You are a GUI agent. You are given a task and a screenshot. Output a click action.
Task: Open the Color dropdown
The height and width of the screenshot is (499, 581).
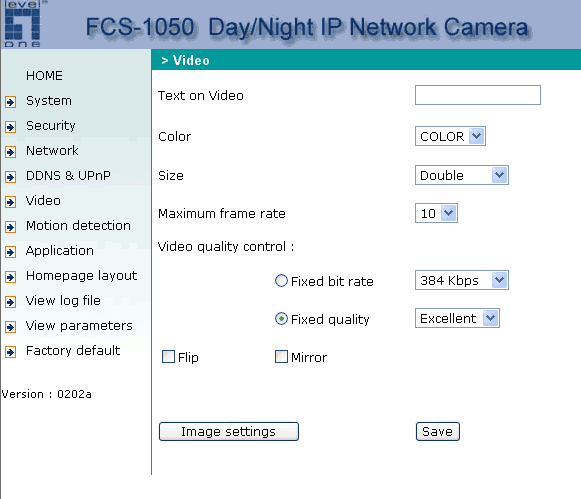(450, 136)
